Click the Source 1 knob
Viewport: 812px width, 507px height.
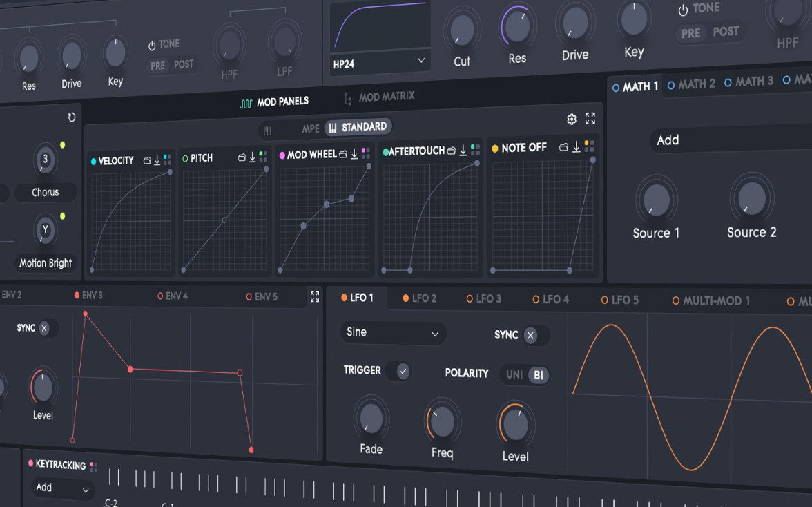coord(656,200)
